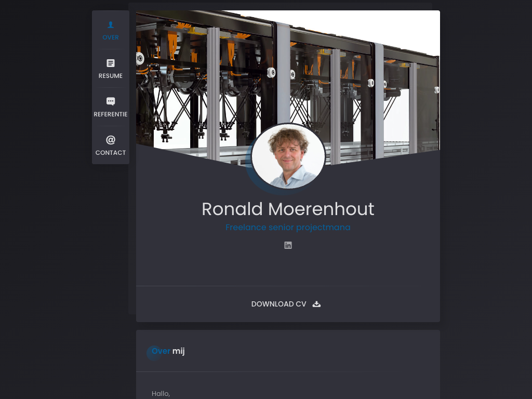Click the Hallo greeting text
This screenshot has width=532, height=399.
click(x=161, y=394)
